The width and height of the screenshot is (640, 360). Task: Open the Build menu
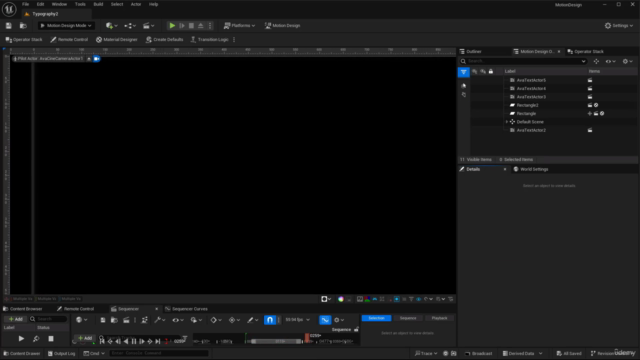coord(98,4)
